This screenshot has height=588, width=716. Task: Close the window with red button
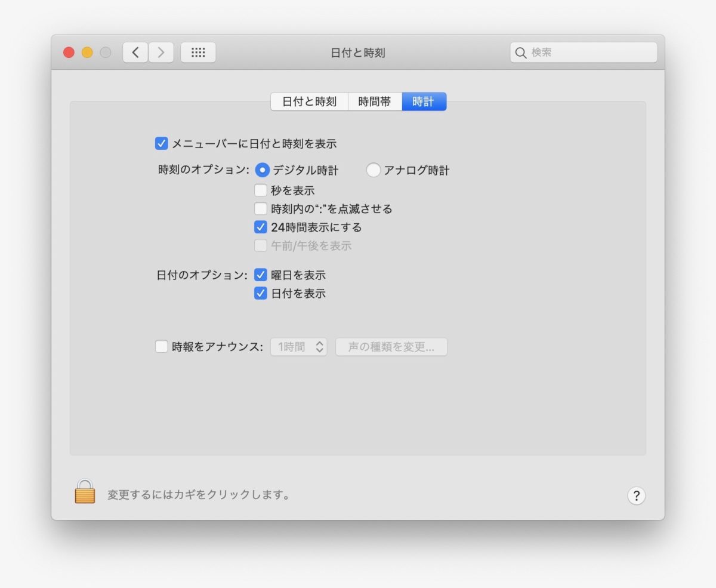point(69,53)
